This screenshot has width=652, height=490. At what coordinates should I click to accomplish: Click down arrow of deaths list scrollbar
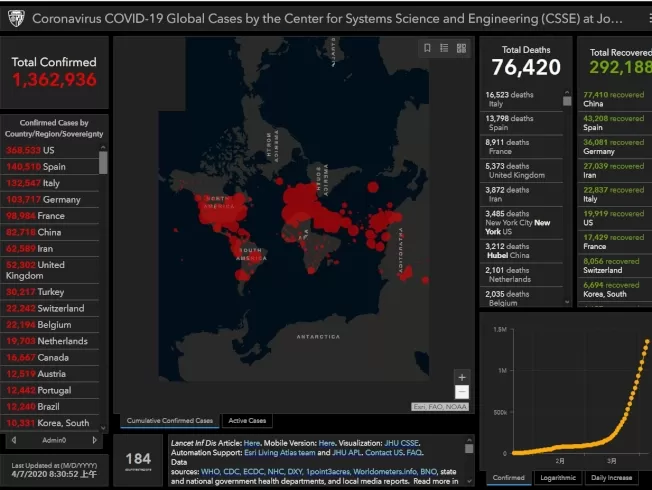pyautogui.click(x=567, y=302)
